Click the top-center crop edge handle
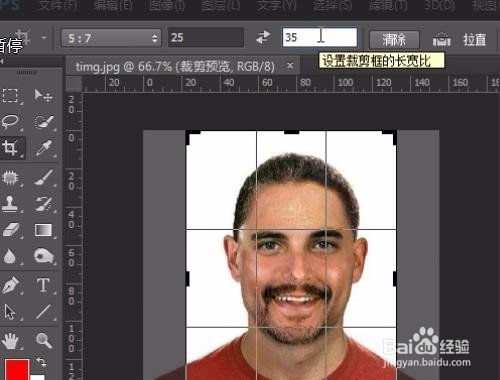 291,132
